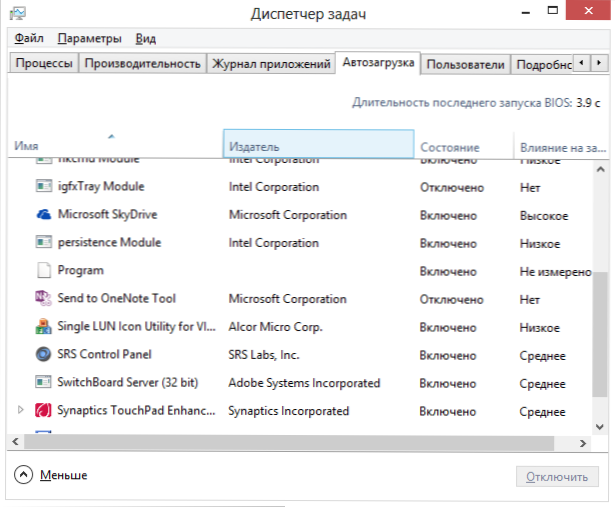Screen dimensions: 615x507
Task: Open the Параметры menu
Action: (89, 38)
